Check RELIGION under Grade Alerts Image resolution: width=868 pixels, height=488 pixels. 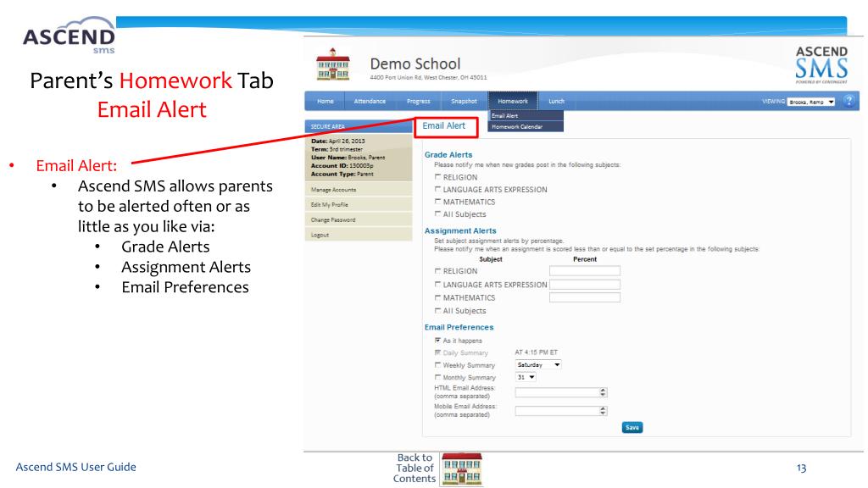(x=438, y=176)
